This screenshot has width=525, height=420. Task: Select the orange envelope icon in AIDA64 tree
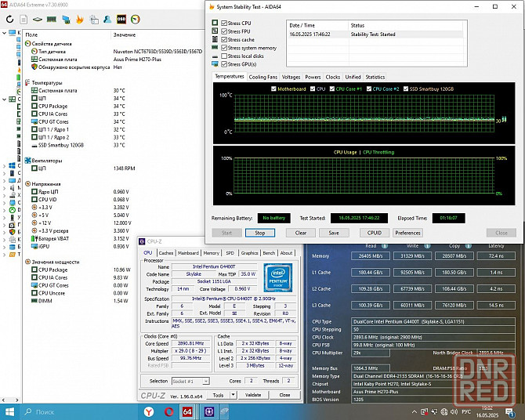click(12, 255)
